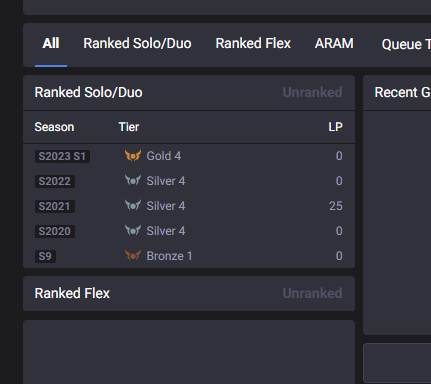431x384 pixels.
Task: Click the Gold 4 tier emblem icon
Action: 133,156
